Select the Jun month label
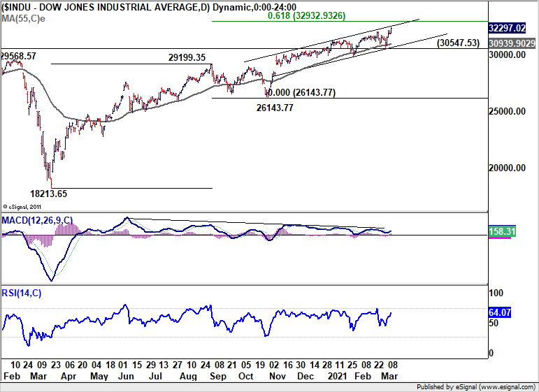 tap(126, 376)
